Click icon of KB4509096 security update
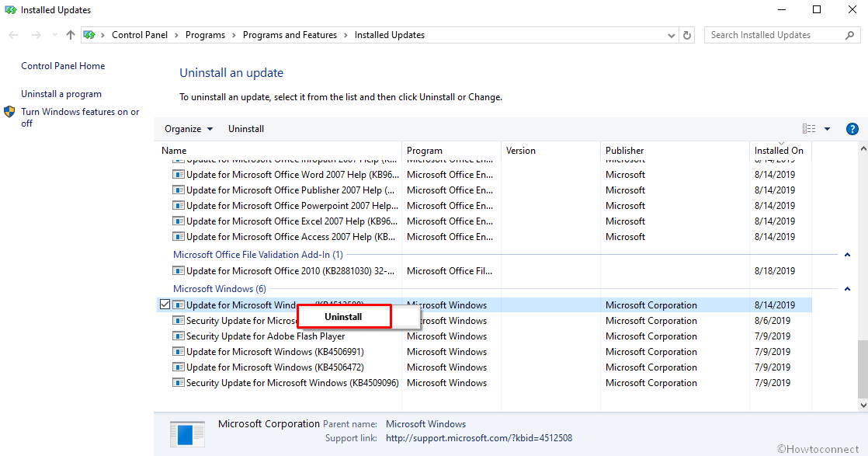Screen dimensions: 868x456 coord(179,383)
